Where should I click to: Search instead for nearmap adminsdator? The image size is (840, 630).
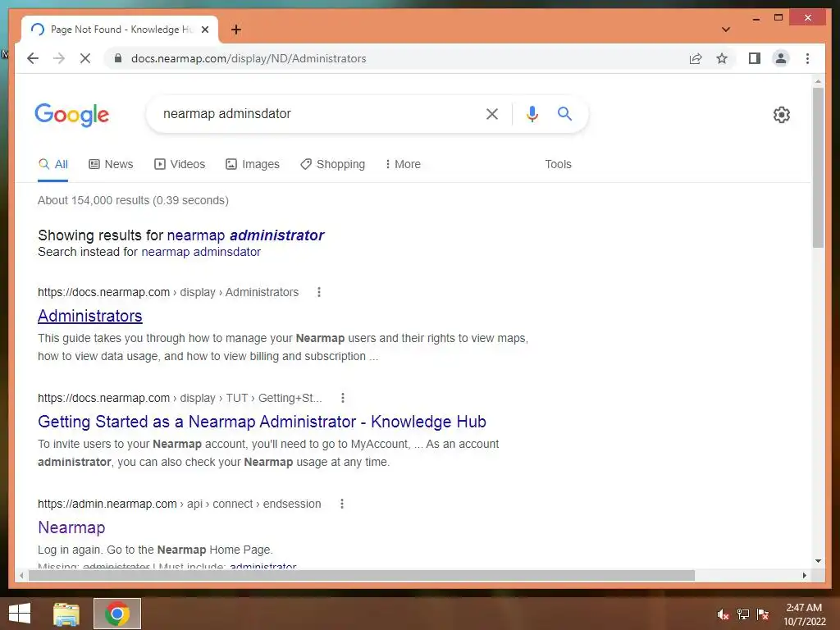(201, 252)
